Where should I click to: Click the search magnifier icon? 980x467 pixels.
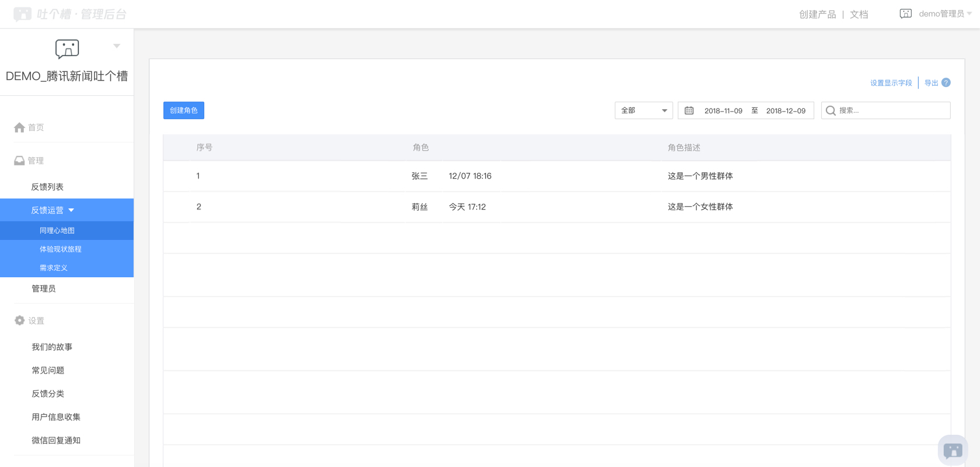[x=831, y=111]
